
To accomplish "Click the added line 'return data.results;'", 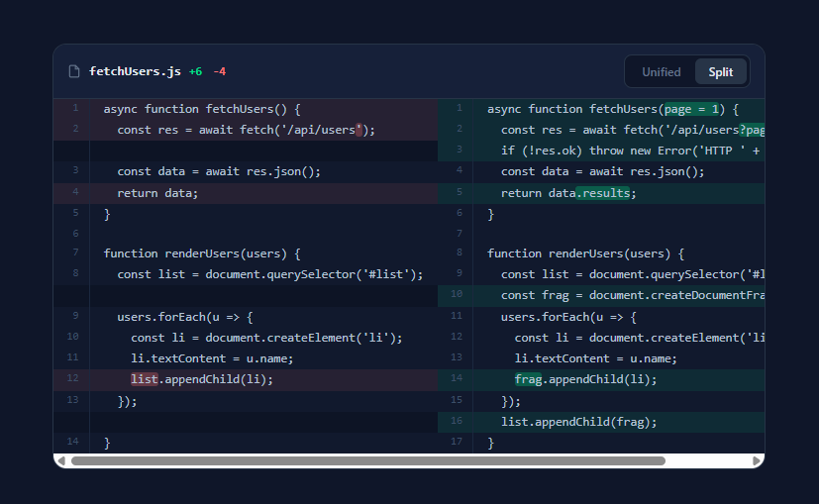I will pos(601,193).
